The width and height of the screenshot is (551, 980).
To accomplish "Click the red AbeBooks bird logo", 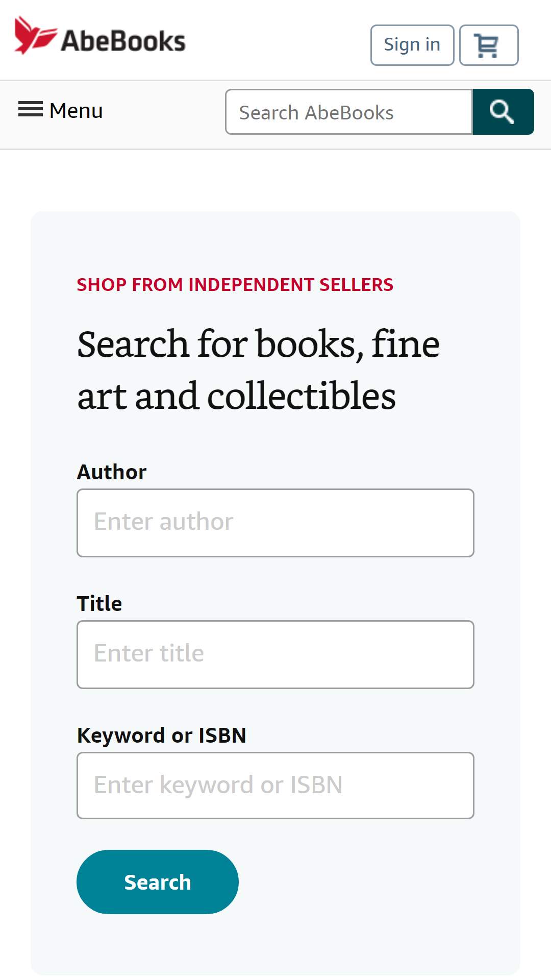I will pos(35,36).
